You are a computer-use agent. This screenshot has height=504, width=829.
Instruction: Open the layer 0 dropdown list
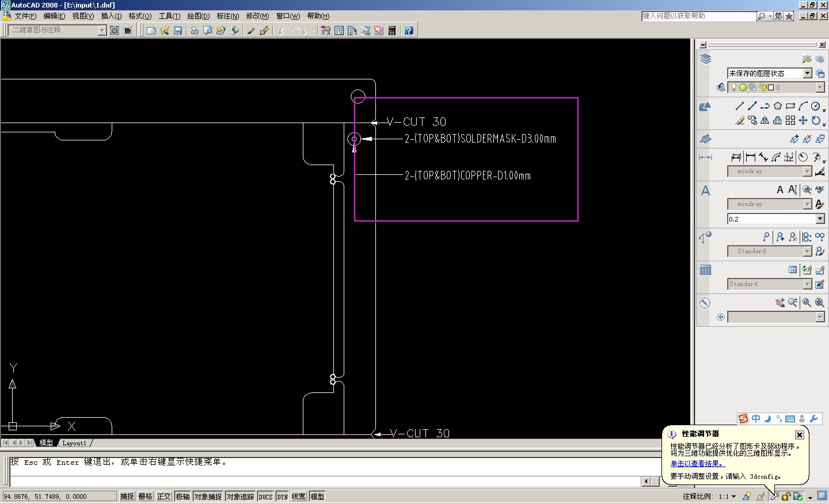(x=820, y=87)
